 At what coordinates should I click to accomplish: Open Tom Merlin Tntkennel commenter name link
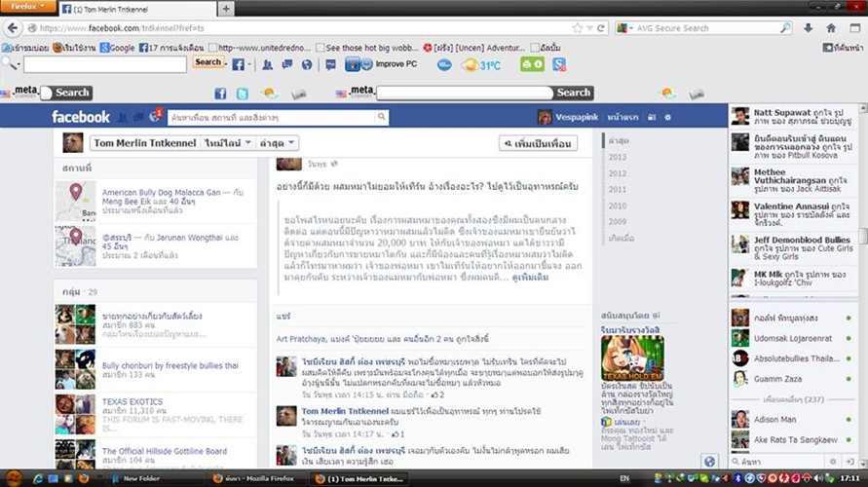click(345, 411)
